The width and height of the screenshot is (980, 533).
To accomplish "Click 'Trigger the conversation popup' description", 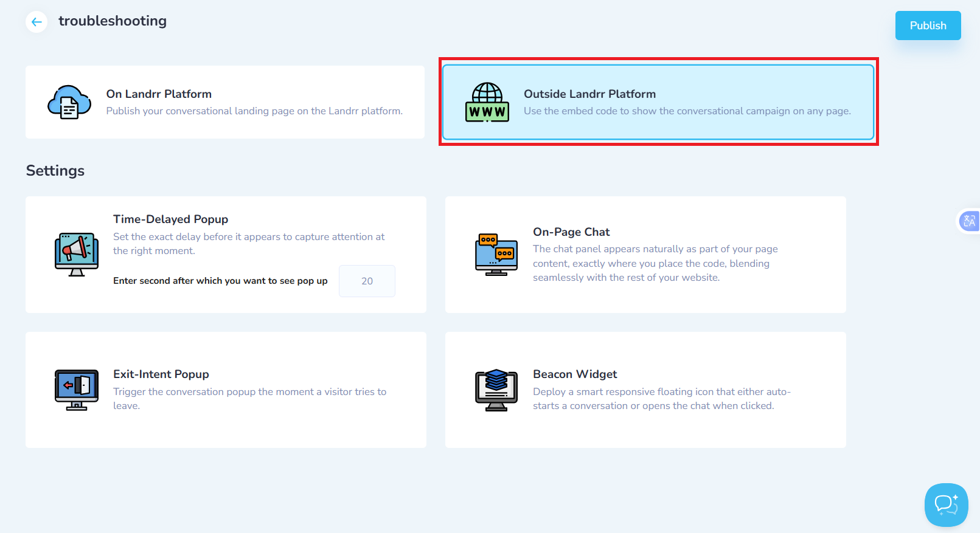I will pos(250,399).
